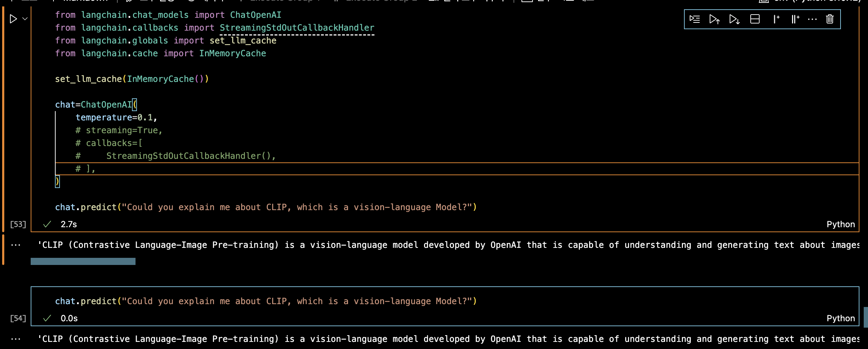Run the first code cell with play button
This screenshot has width=868, height=349.
[x=13, y=19]
